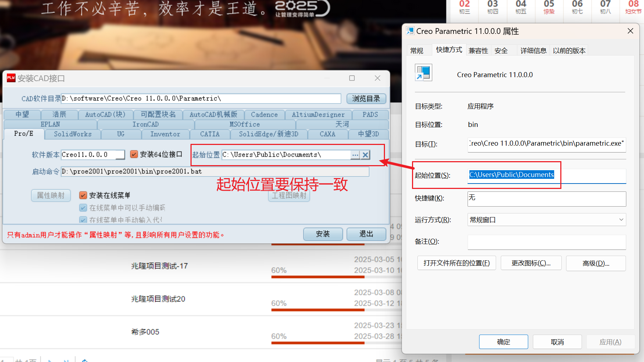Click the 希多005 row in background list

tap(145, 332)
